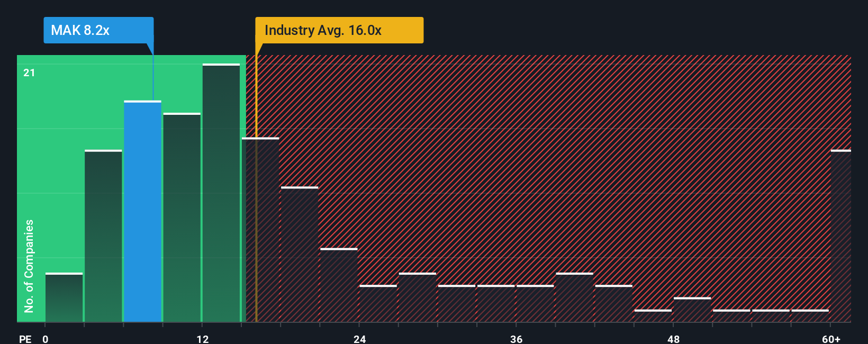Click the x-axis label 36

pos(517,339)
